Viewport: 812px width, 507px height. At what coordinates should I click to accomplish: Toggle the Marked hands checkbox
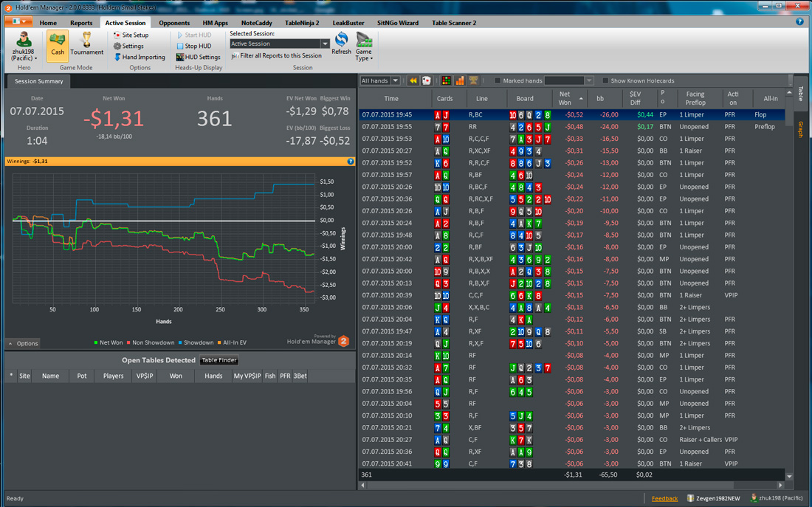pos(498,80)
